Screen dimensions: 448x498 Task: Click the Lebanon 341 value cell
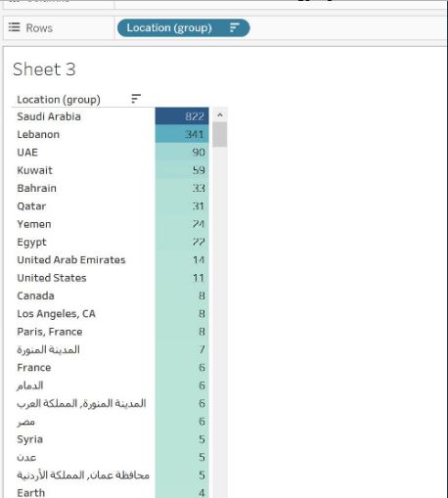[x=182, y=134]
